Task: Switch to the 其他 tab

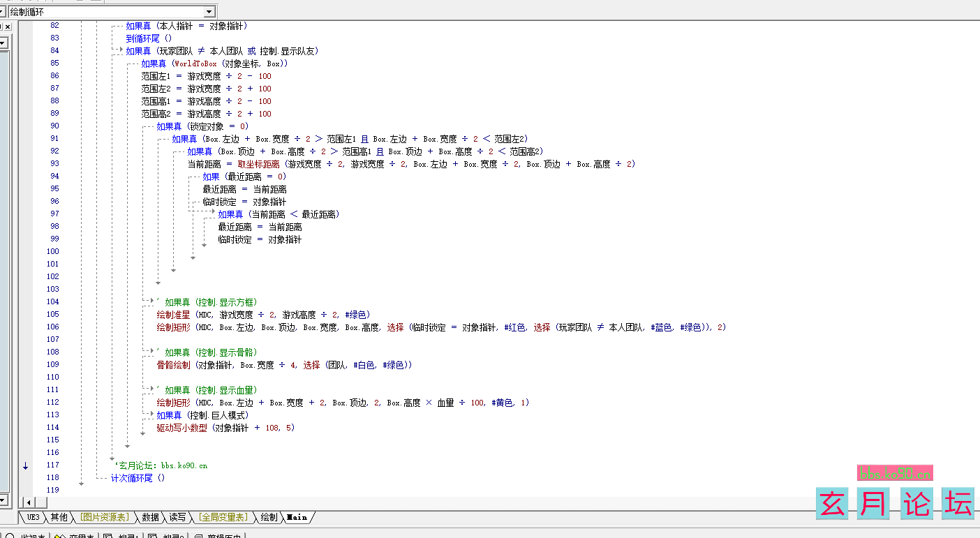Action: [x=59, y=517]
